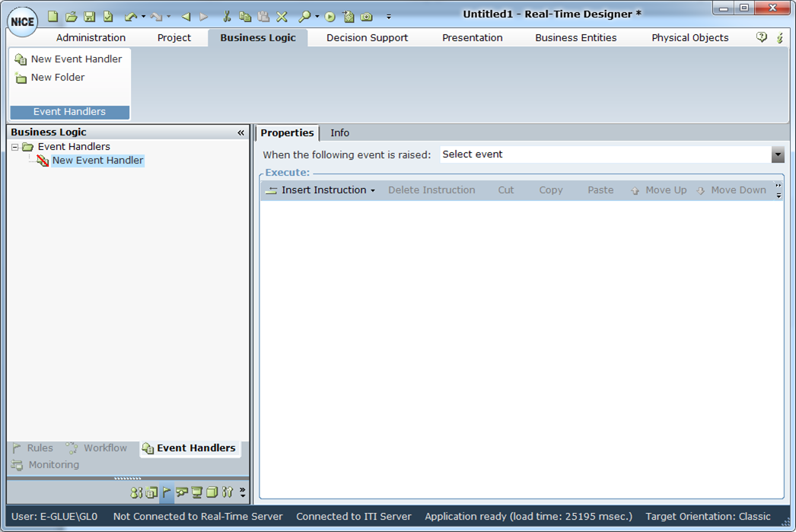Expand the Quick Access toolbar customize arrow
This screenshot has width=796, height=532.
(x=388, y=17)
